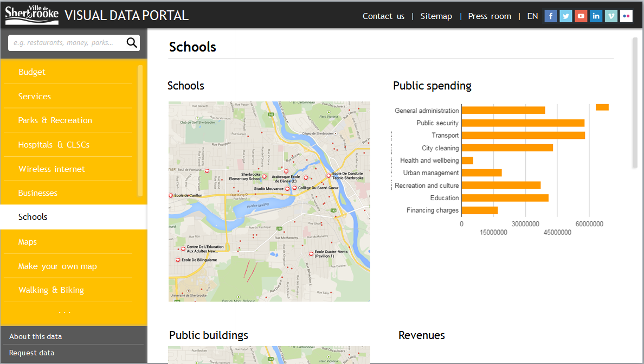Open the Vimeo social icon
The width and height of the screenshot is (644, 364).
(x=611, y=16)
